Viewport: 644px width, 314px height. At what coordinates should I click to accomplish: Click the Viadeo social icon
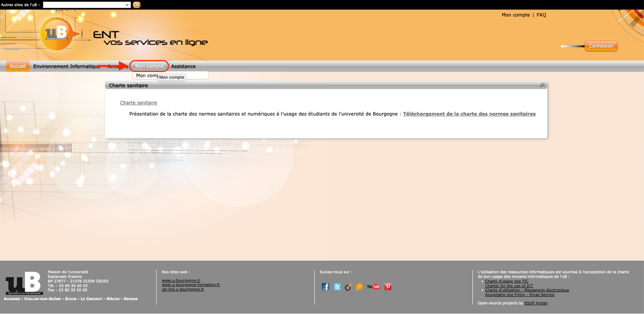[348, 287]
